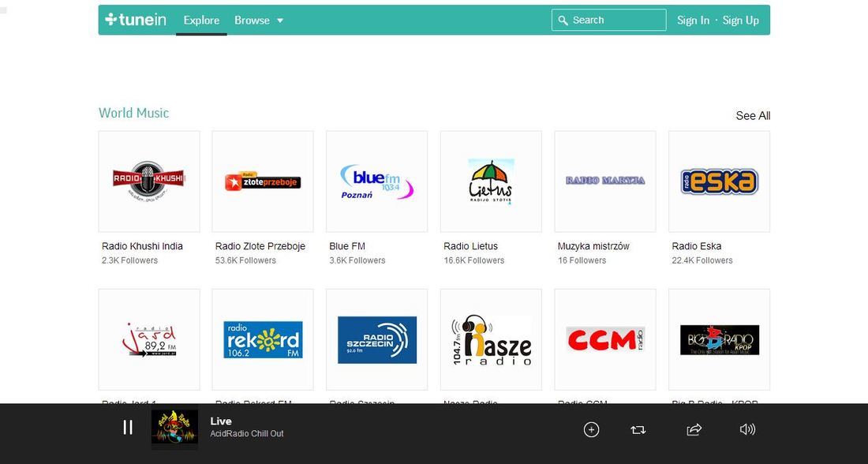Click the AcidRadio now-playing artwork
Image resolution: width=868 pixels, height=464 pixels.
tap(175, 427)
